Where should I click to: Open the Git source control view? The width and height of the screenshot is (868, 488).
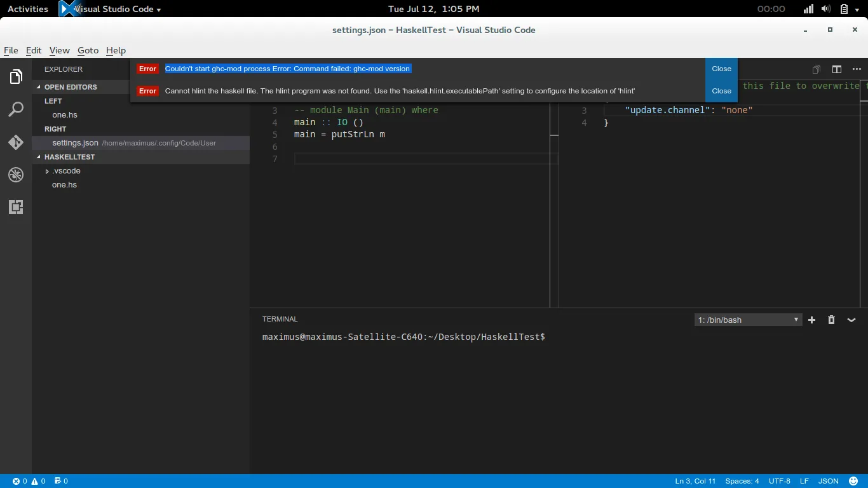(x=16, y=142)
